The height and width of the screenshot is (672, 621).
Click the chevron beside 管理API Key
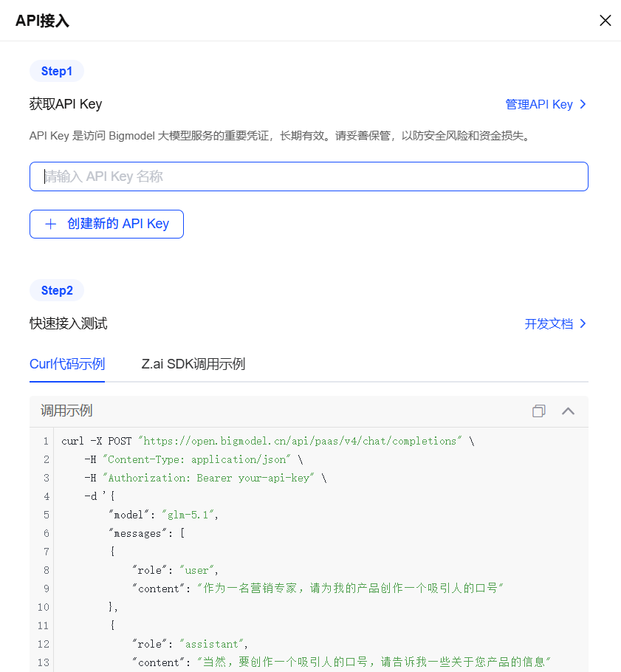(x=583, y=104)
